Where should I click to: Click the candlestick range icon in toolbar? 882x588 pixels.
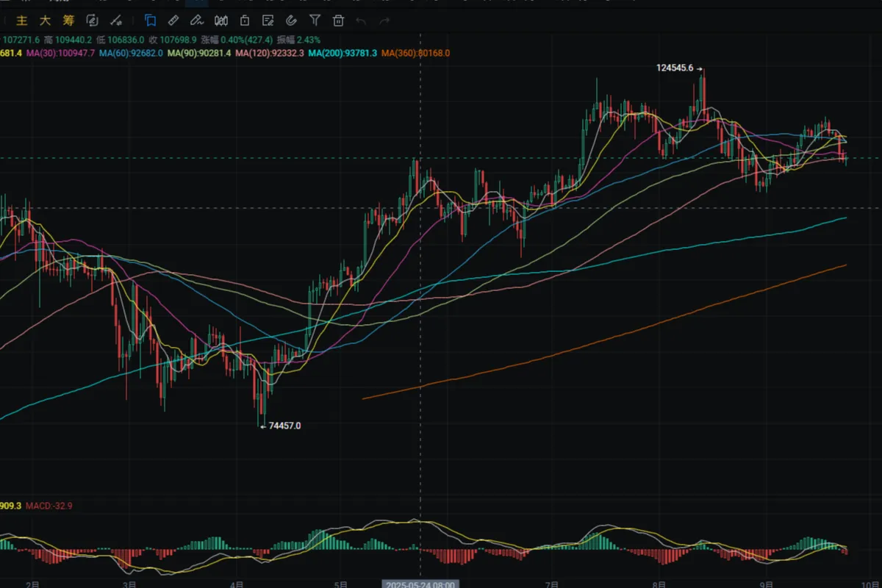coord(220,21)
